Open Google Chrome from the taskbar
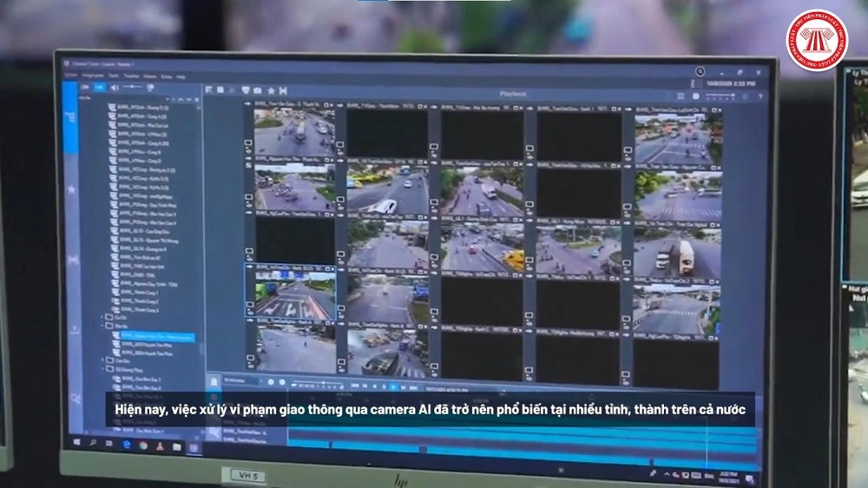Screen dimensions: 868x488 coord(143,445)
